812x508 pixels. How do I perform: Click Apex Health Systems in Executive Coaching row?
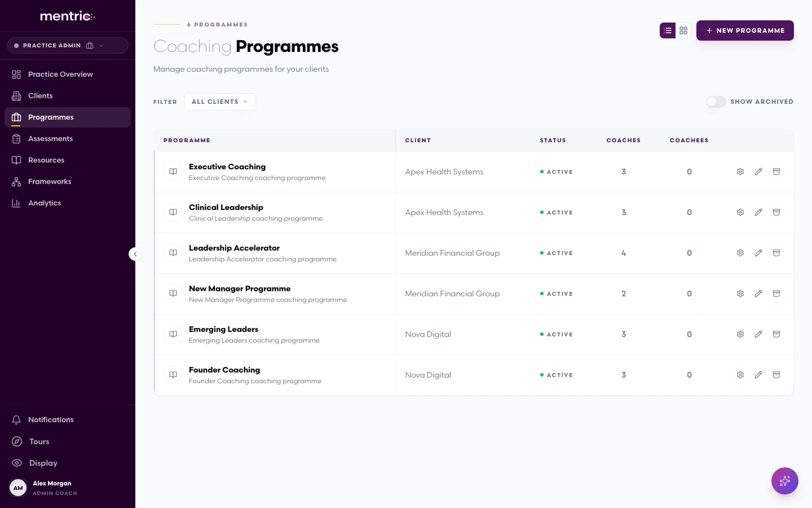click(x=444, y=172)
